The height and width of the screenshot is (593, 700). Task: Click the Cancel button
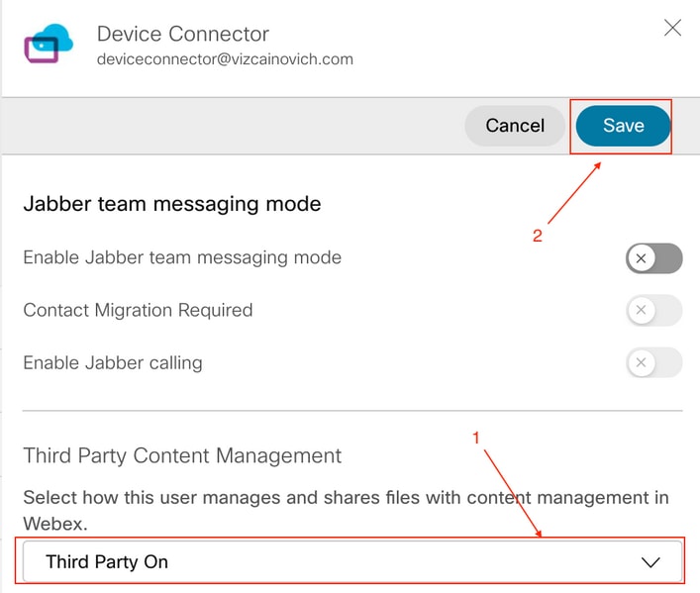click(x=515, y=126)
